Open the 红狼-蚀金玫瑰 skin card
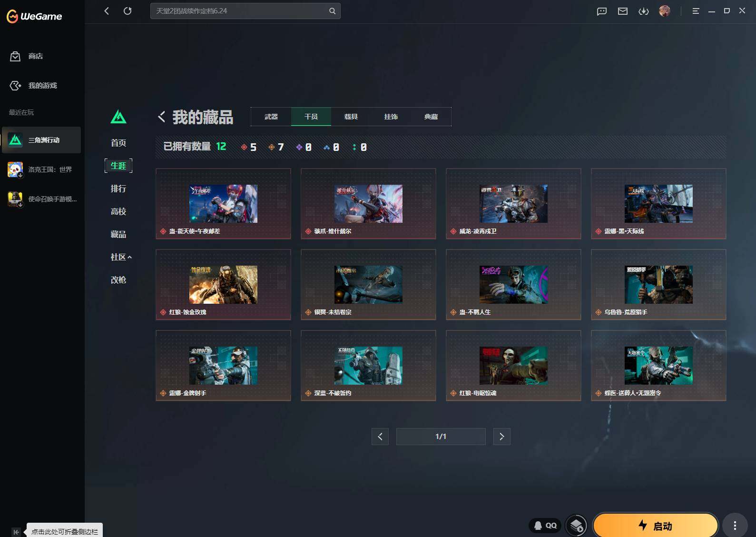Viewport: 756px width, 537px height. 223,285
